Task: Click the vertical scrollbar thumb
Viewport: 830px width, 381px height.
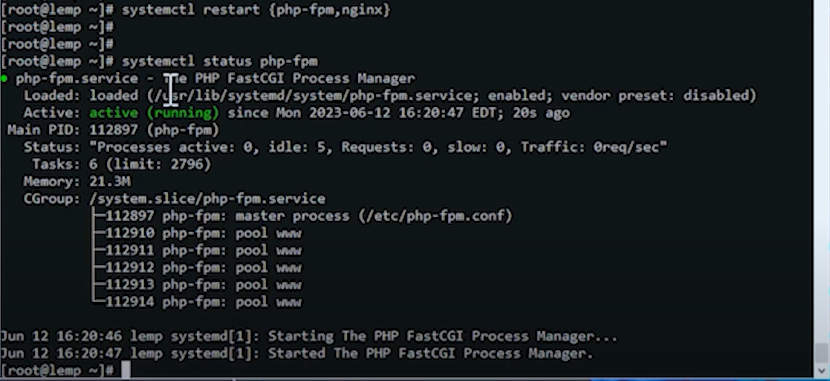Action: [821, 352]
